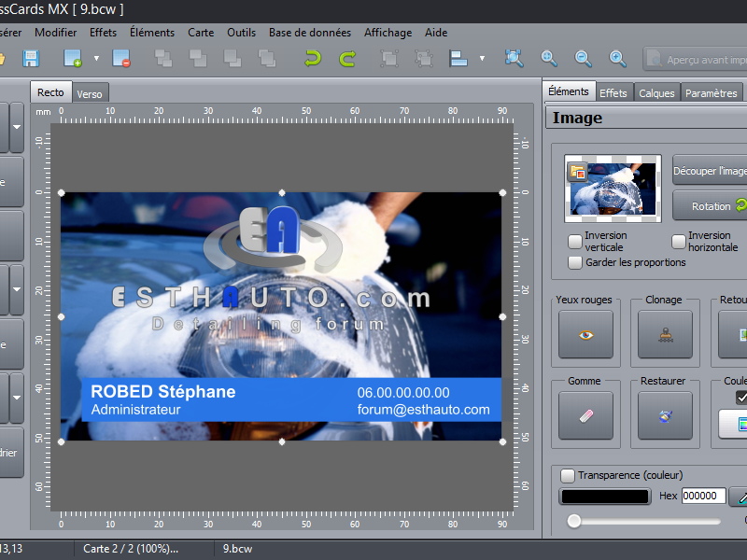This screenshot has height=560, width=747.
Task: Click the black transparency color swatch
Action: click(605, 497)
